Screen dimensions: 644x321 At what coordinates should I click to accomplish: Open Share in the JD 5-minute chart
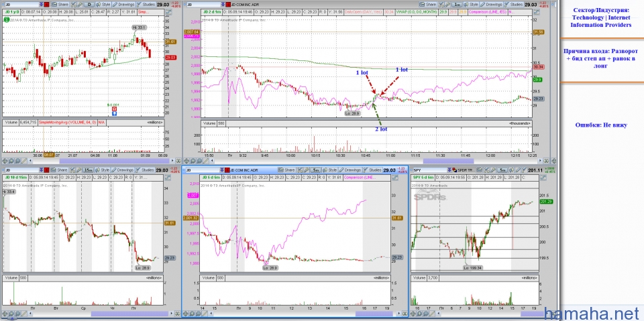(x=286, y=170)
